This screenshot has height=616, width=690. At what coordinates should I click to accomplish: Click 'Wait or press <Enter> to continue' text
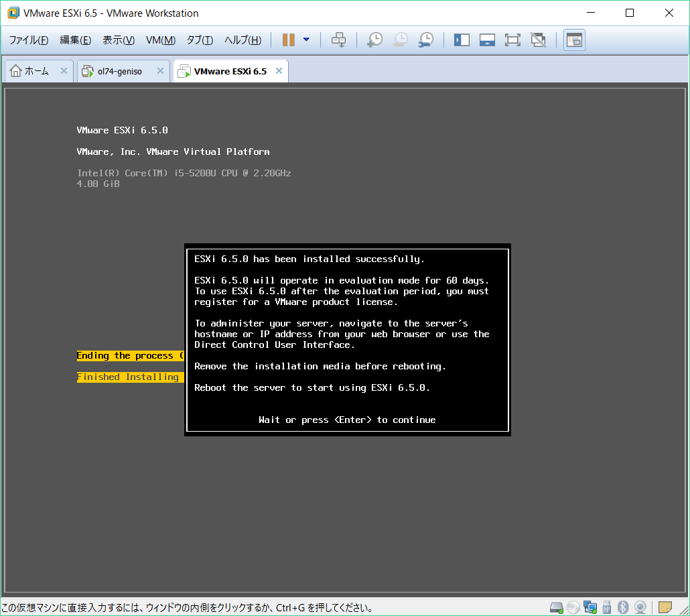[x=347, y=420]
